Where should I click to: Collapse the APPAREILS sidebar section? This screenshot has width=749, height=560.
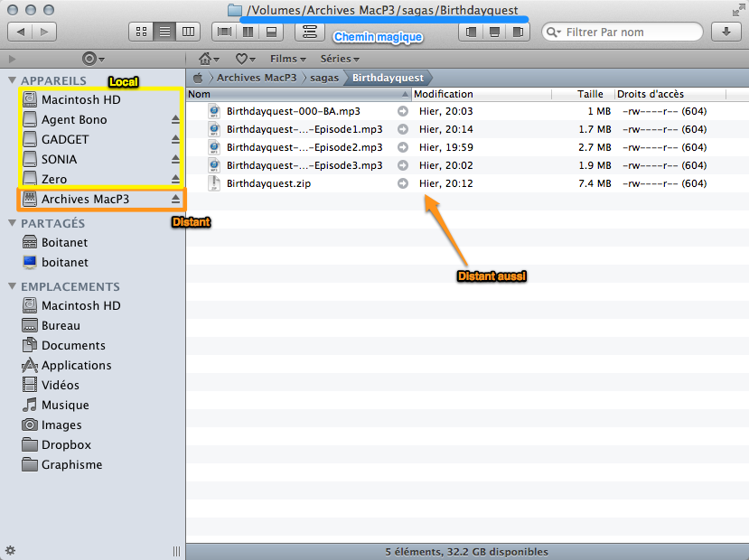tap(12, 80)
